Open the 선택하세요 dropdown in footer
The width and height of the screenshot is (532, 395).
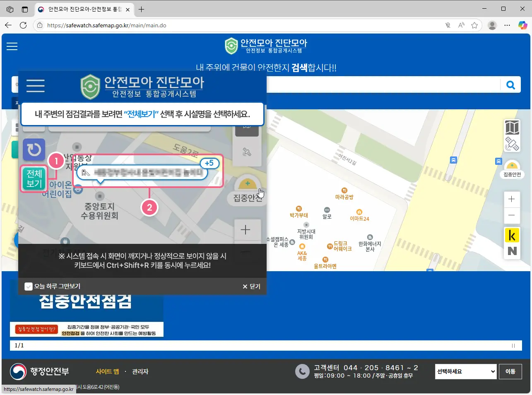466,371
